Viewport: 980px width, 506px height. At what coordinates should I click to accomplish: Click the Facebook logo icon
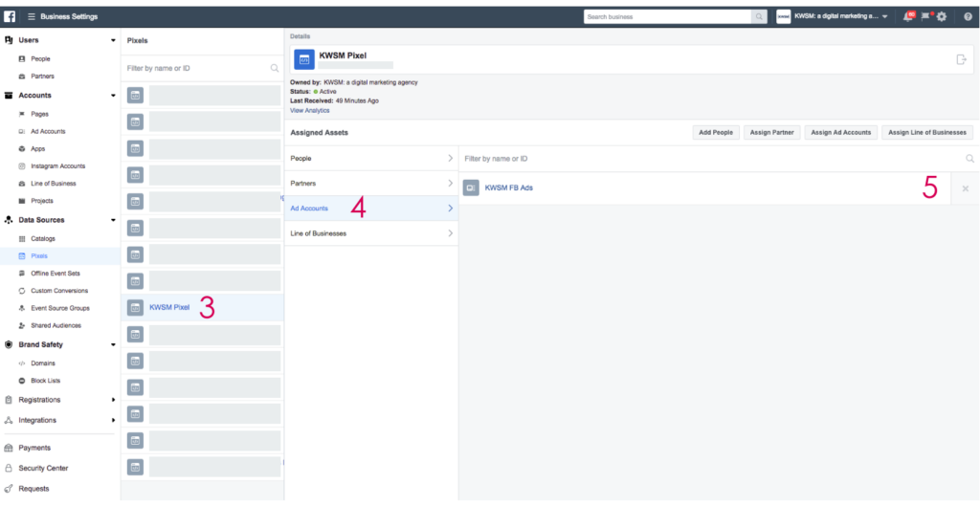(x=10, y=16)
